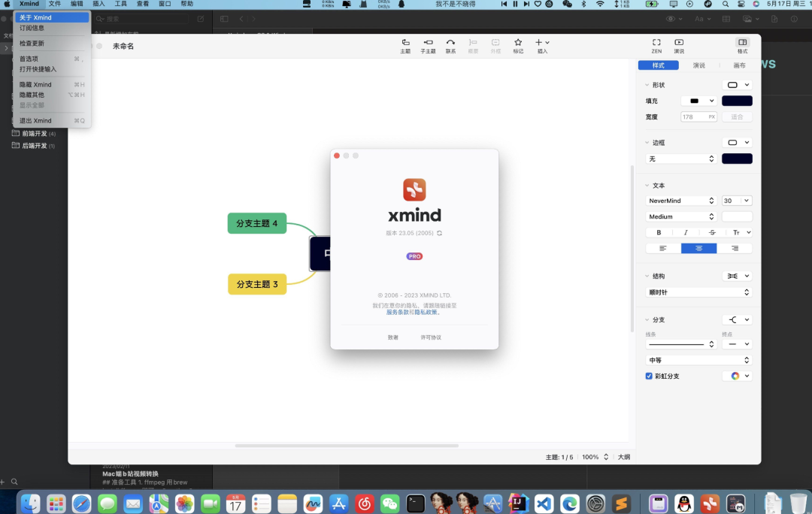Image resolution: width=812 pixels, height=514 pixels.
Task: Switch to the 演说 panel tab
Action: 698,65
